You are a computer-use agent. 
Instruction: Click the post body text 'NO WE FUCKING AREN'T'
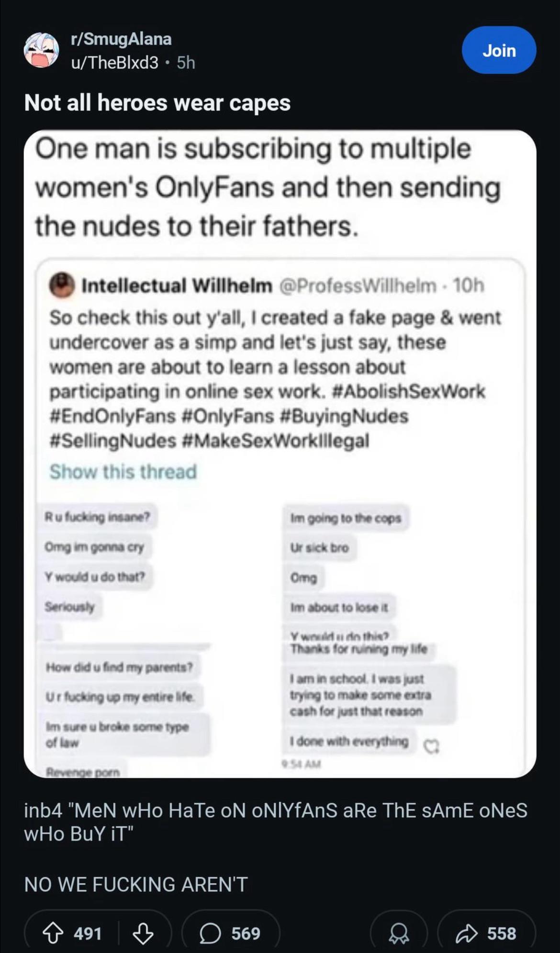coord(136,884)
